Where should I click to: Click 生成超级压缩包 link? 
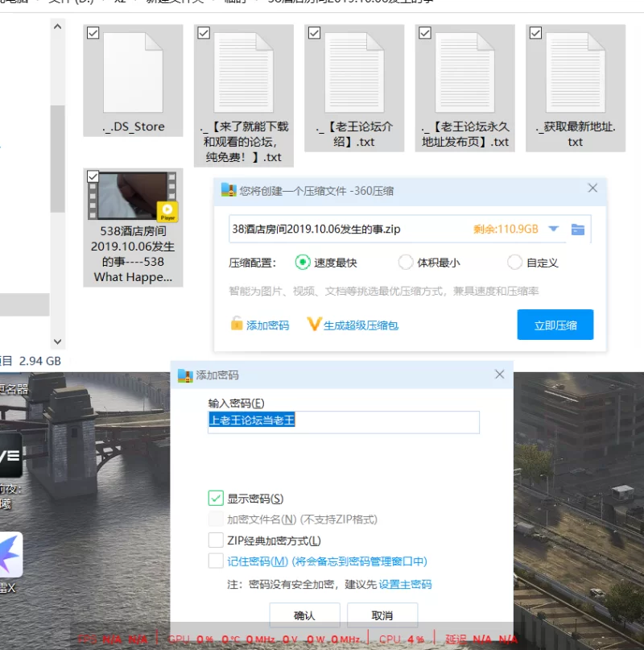tap(361, 325)
